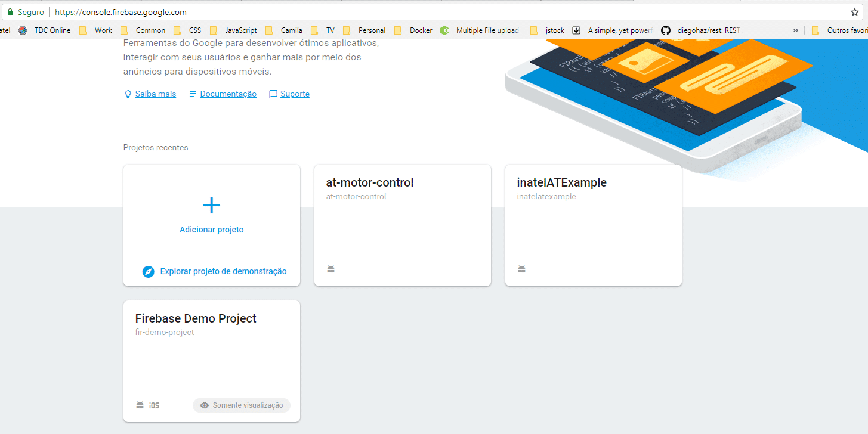Open the at-motor-control project card

403,225
